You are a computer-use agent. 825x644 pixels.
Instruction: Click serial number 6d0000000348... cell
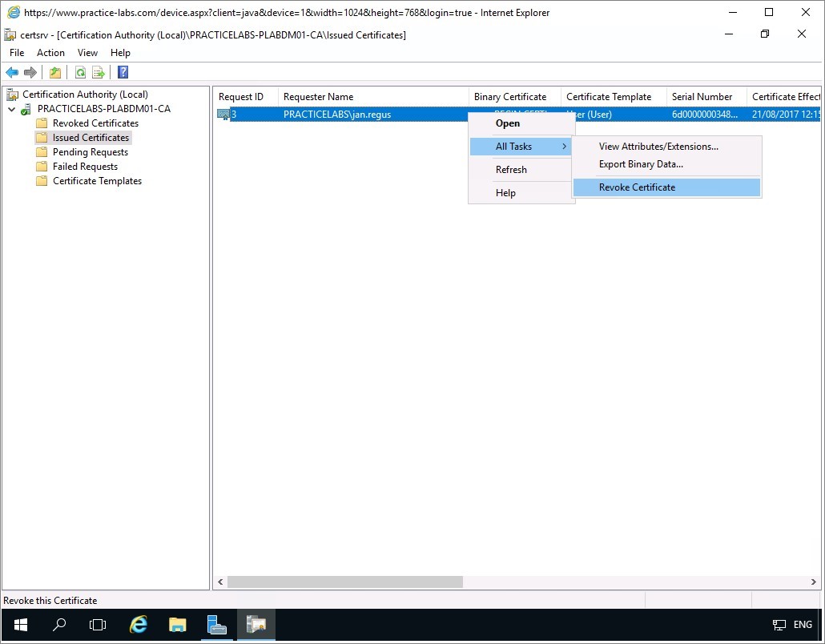point(705,115)
